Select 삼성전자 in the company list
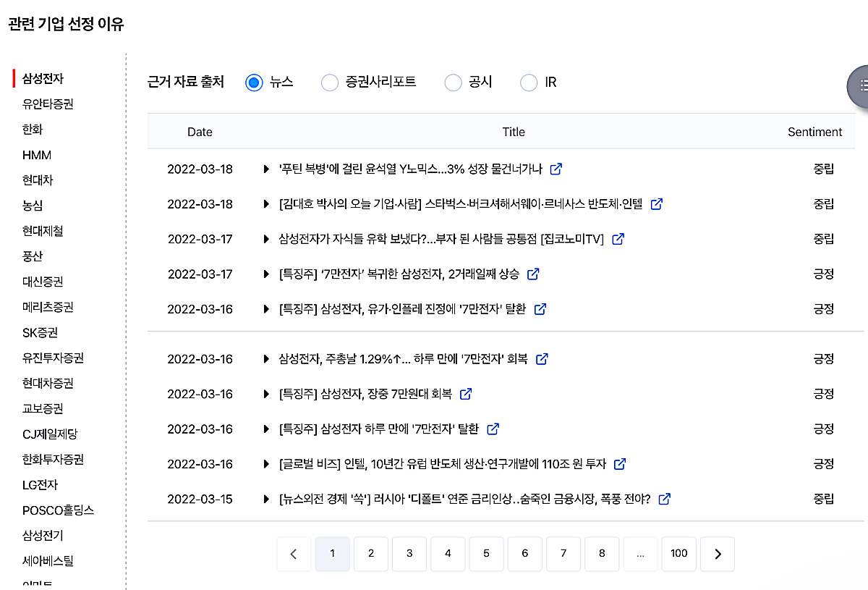868x590 pixels. point(43,78)
